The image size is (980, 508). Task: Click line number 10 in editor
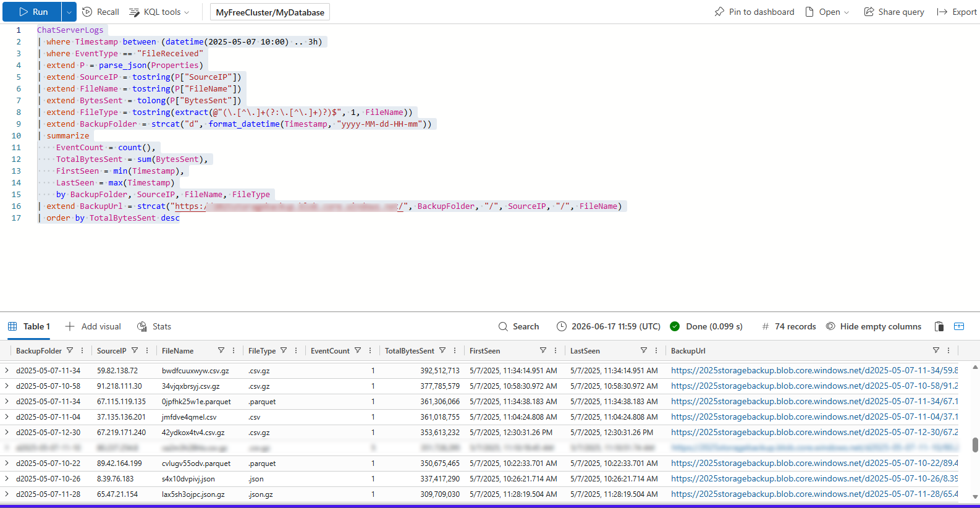[16, 136]
